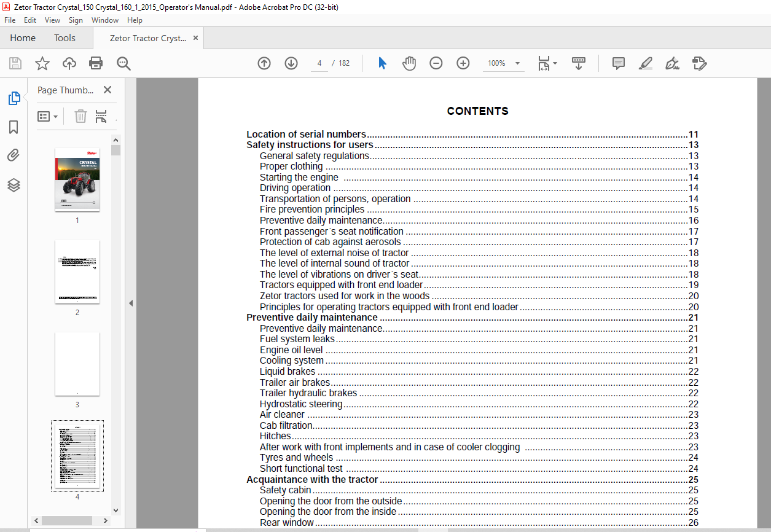
Task: Go to previous page using the up arrow
Action: coord(264,63)
